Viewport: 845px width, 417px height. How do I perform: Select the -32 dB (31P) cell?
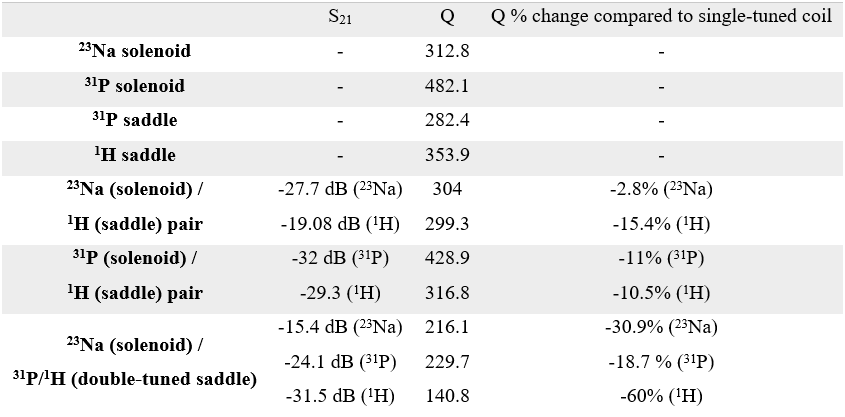340,258
